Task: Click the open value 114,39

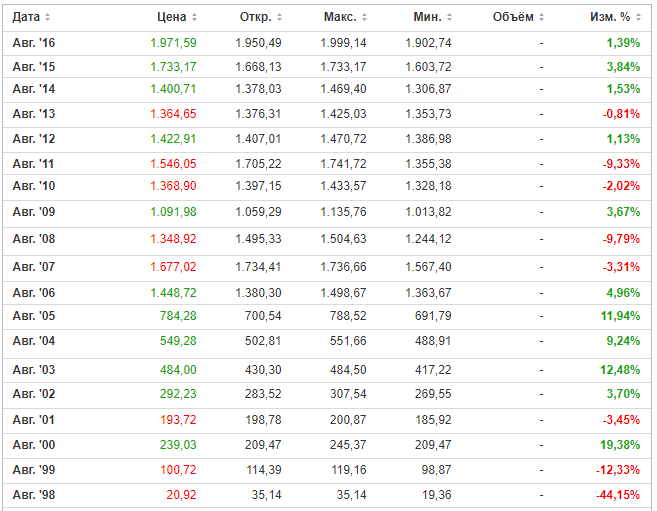Action: (x=264, y=470)
